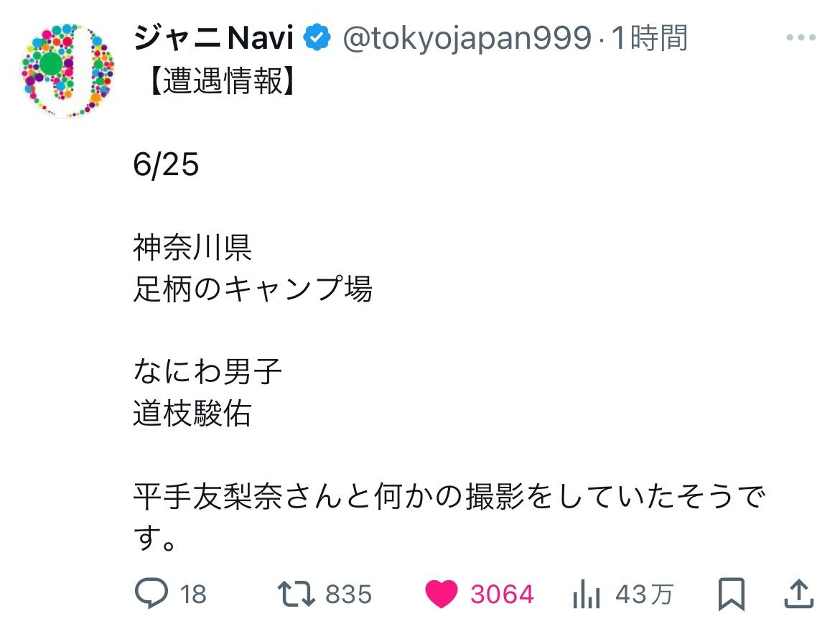Unlike the post with the pink heart

pos(442,594)
